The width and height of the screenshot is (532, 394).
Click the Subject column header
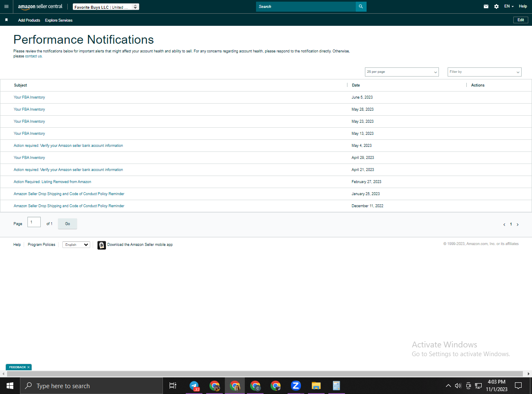(x=20, y=85)
